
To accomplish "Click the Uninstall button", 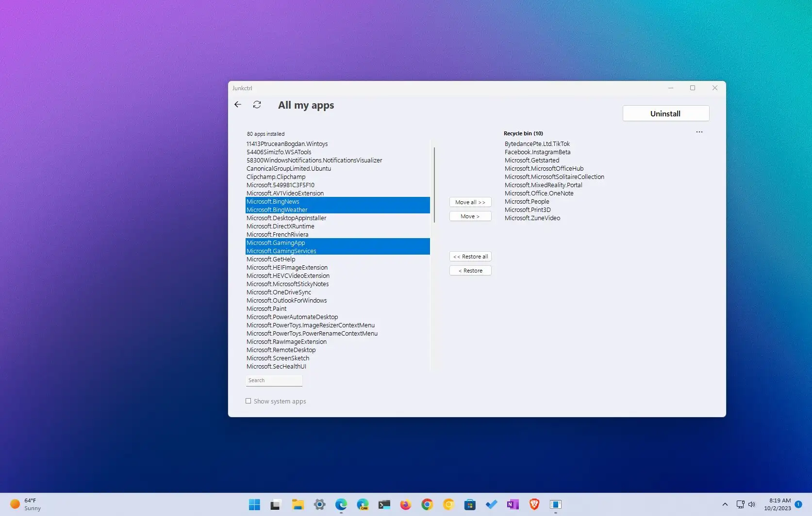I will coord(665,113).
